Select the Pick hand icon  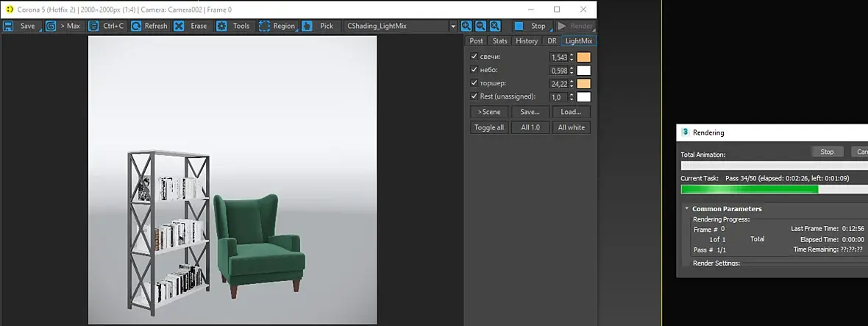click(307, 26)
